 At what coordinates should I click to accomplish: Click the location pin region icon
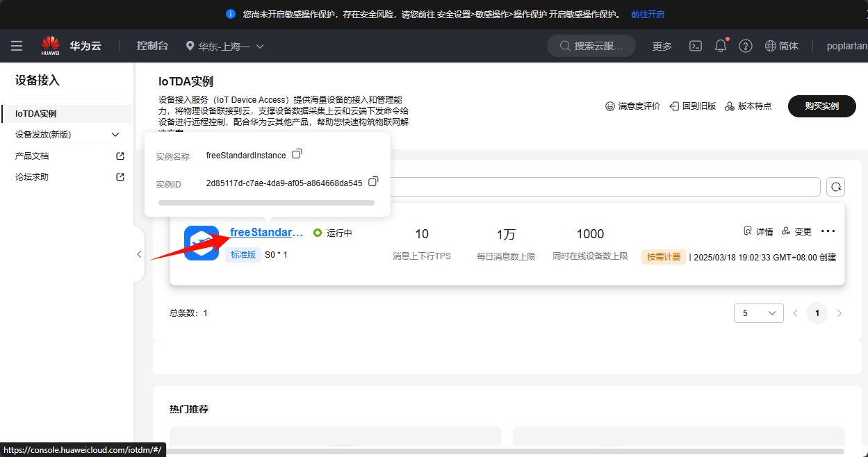190,47
